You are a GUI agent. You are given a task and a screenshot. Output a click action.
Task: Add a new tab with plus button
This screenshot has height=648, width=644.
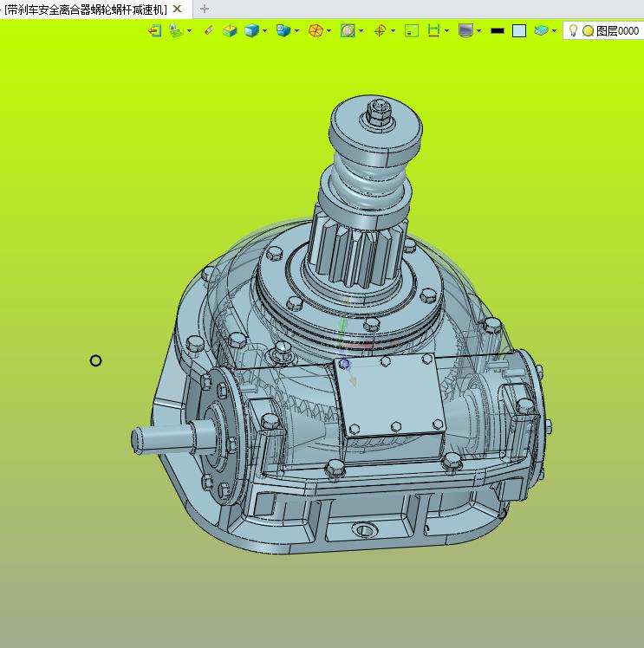[x=205, y=9]
